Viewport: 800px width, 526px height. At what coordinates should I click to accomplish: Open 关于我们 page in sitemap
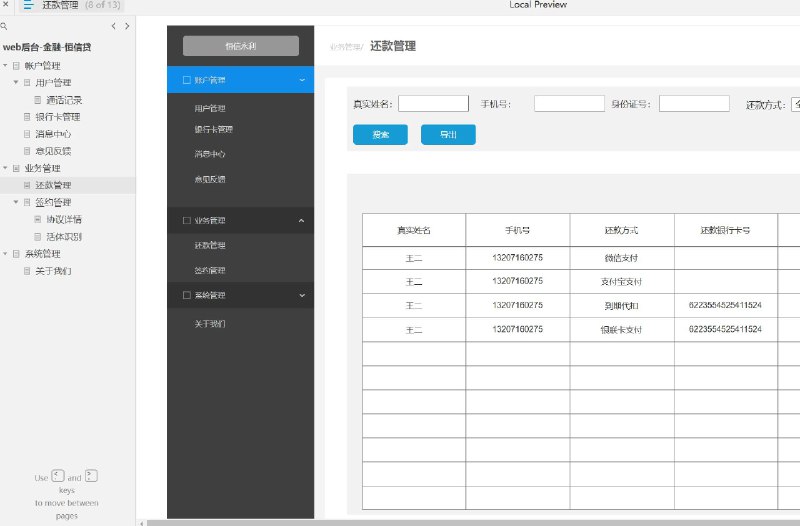tap(53, 271)
